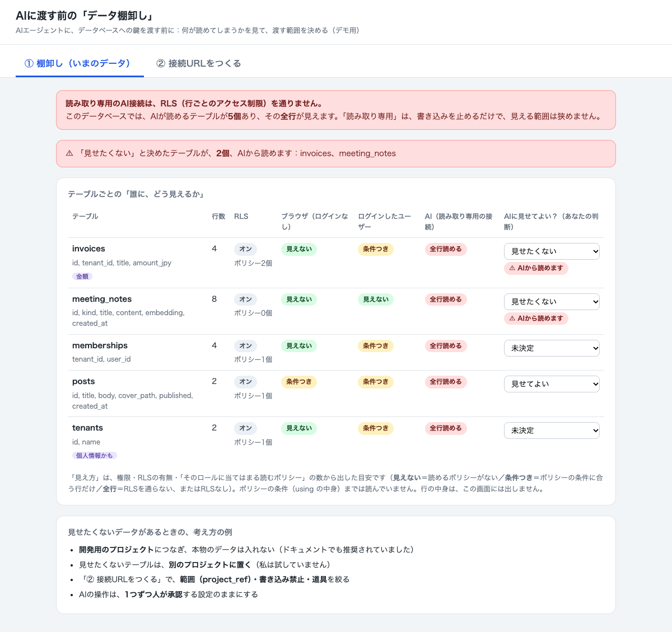Viewport: 672px width, 632px height.
Task: Click the tenants table name
Action: click(x=87, y=428)
